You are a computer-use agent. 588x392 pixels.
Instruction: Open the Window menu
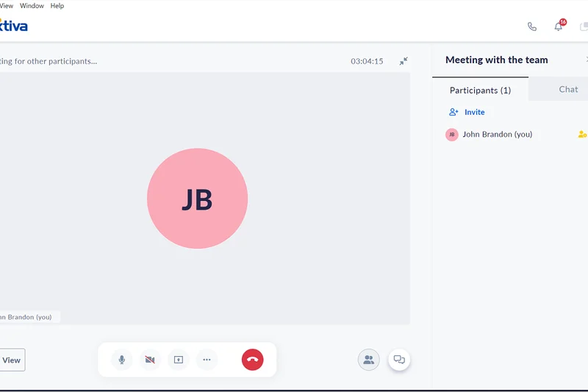(x=32, y=6)
